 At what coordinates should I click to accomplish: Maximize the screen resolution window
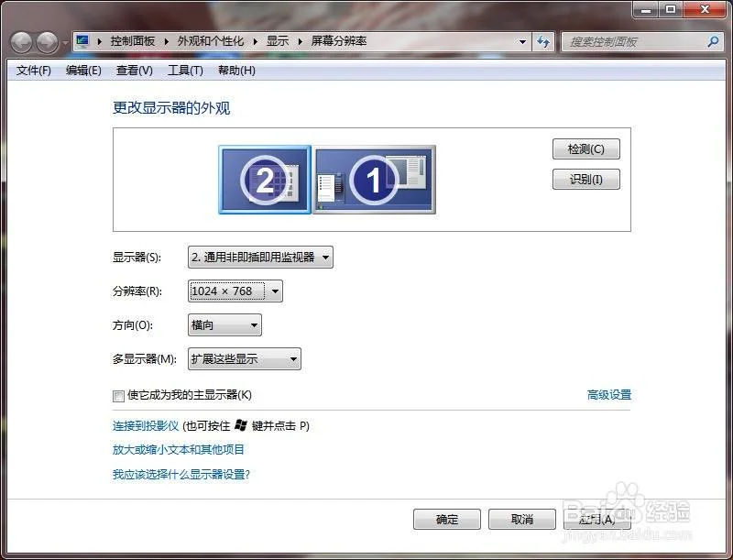click(x=671, y=9)
